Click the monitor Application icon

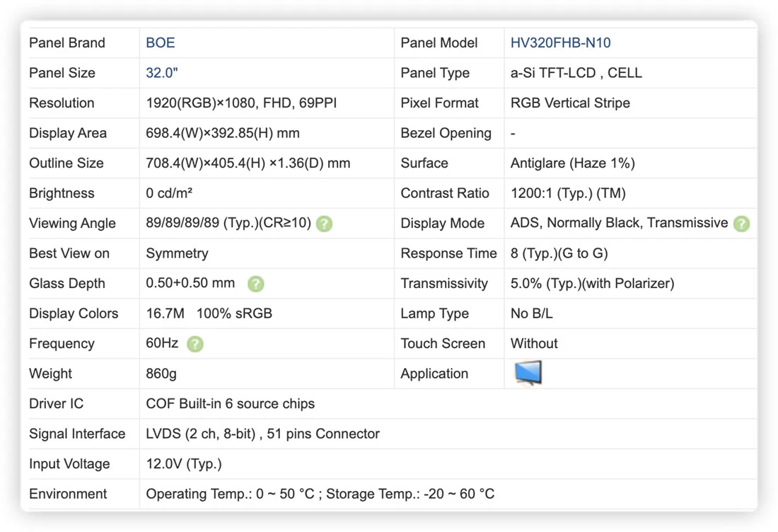tap(528, 374)
